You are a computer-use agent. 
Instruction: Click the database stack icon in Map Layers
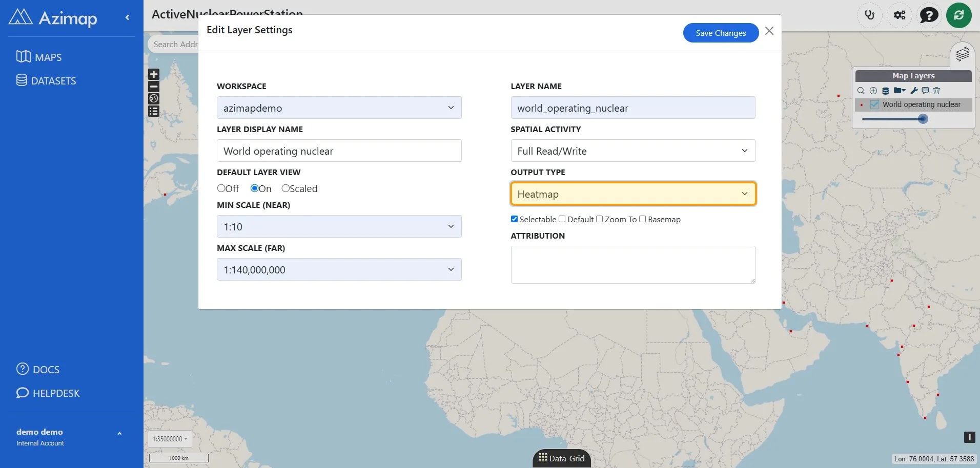885,91
